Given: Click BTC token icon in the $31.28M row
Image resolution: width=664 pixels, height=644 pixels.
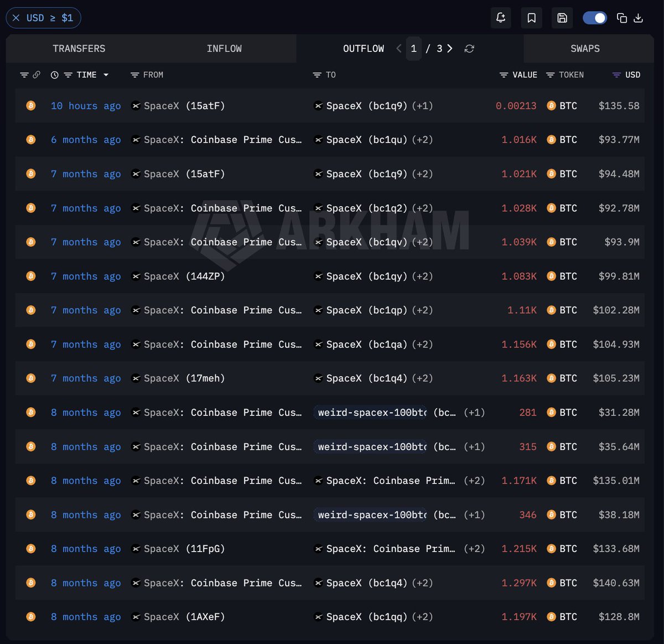Looking at the screenshot, I should pyautogui.click(x=551, y=413).
